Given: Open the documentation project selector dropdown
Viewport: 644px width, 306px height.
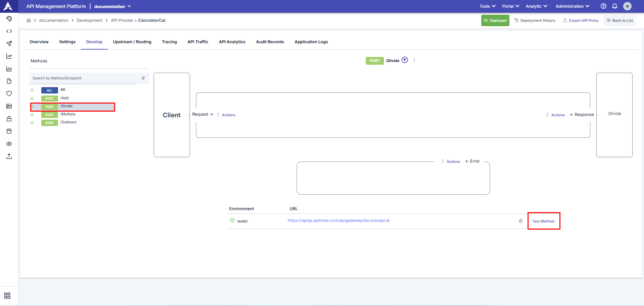Looking at the screenshot, I should pos(112,6).
